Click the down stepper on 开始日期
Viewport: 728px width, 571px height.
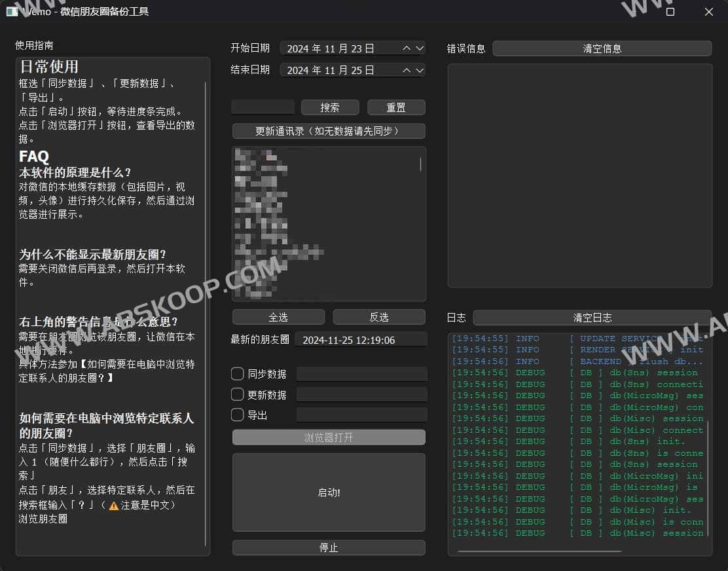coord(420,48)
